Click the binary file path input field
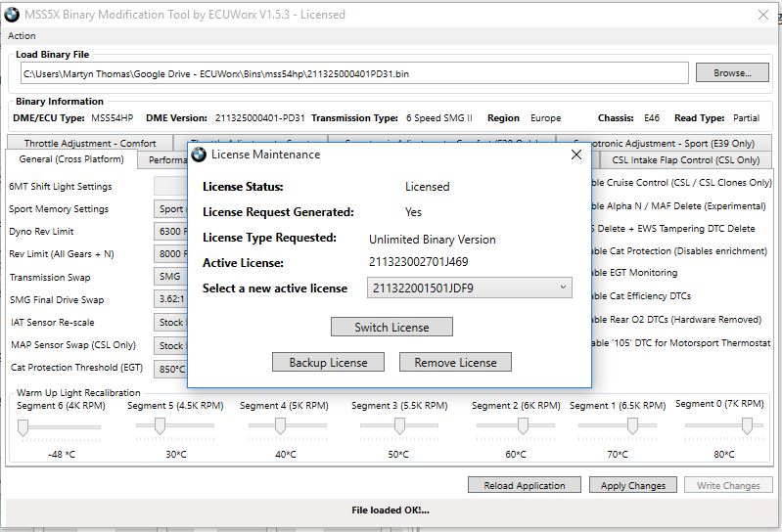Viewport: 782px width, 532px height. point(352,74)
